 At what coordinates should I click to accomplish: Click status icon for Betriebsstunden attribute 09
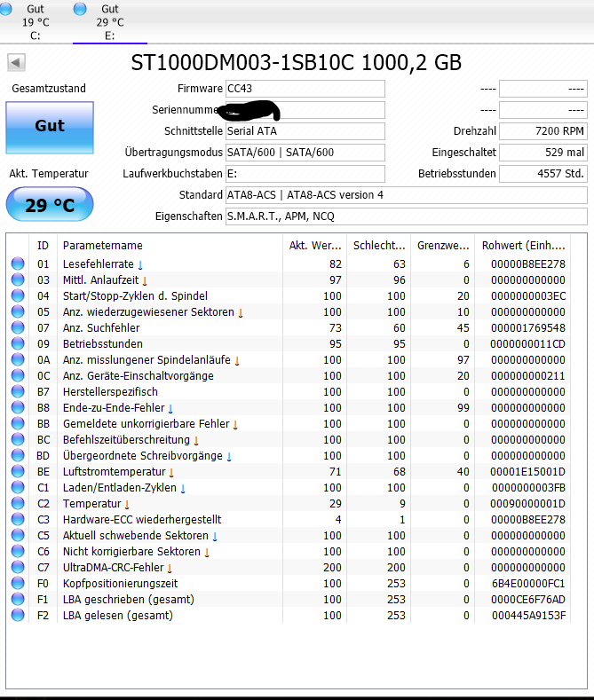tap(18, 343)
